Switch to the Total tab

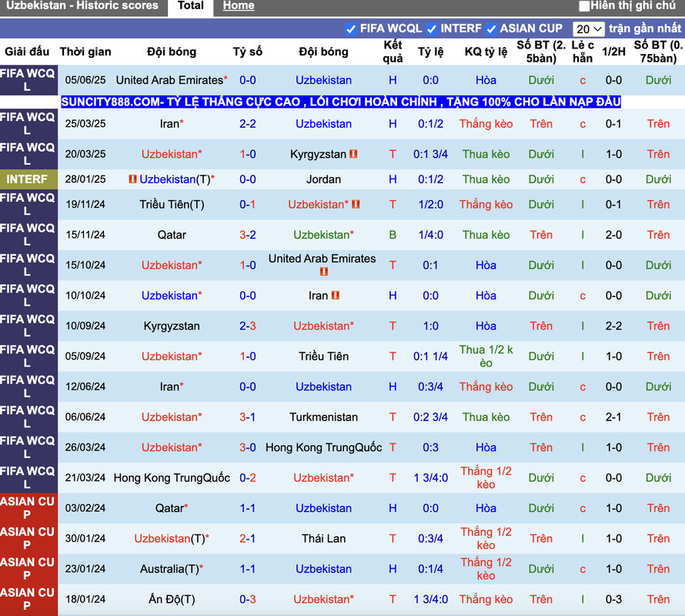[190, 5]
